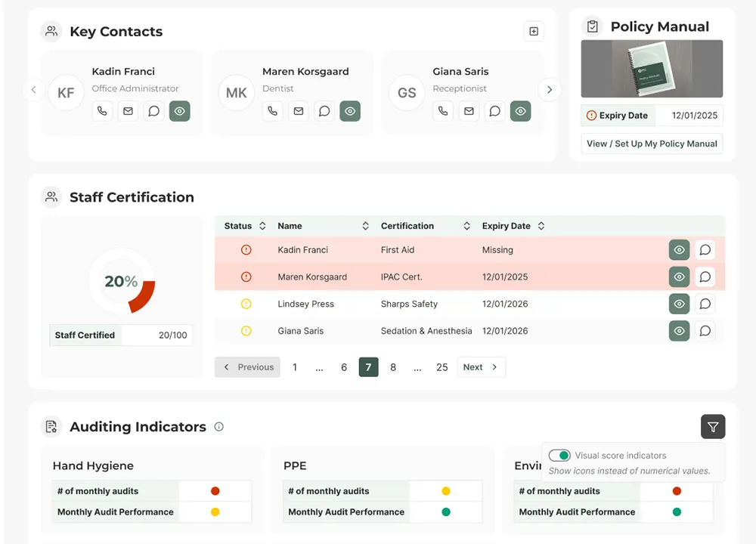Viewport: 756px width, 544px height.
Task: Click the warning icon beside Expiry Date
Action: click(590, 115)
